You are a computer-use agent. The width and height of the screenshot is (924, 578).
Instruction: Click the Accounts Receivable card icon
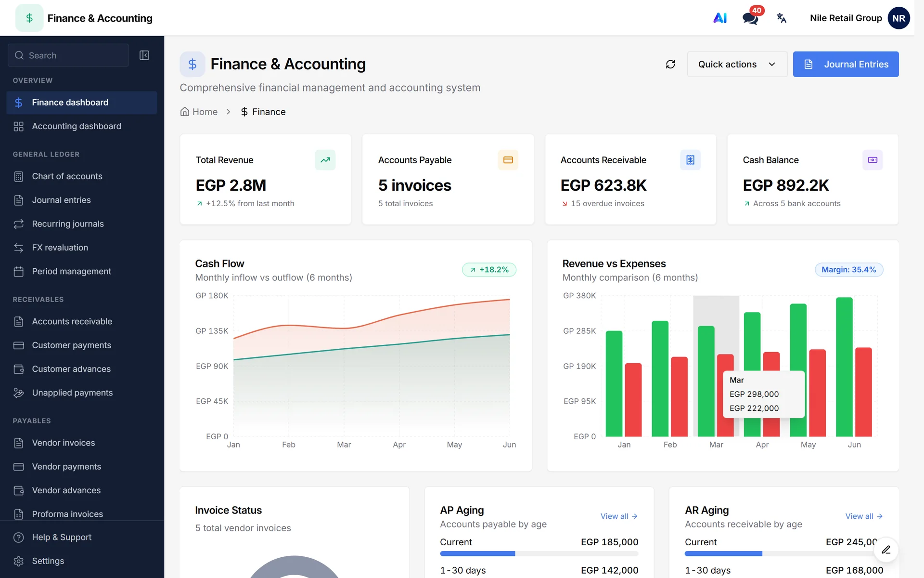point(690,160)
